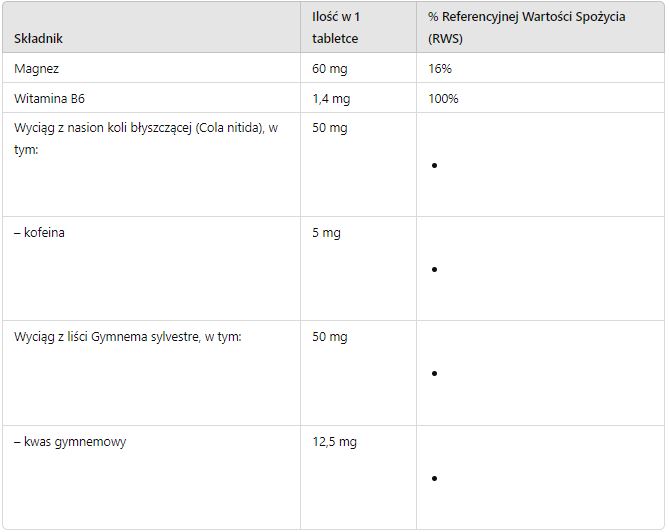Image resolution: width=669 pixels, height=532 pixels.
Task: Select the "1,4 mg" amount cell
Action: coord(331,99)
